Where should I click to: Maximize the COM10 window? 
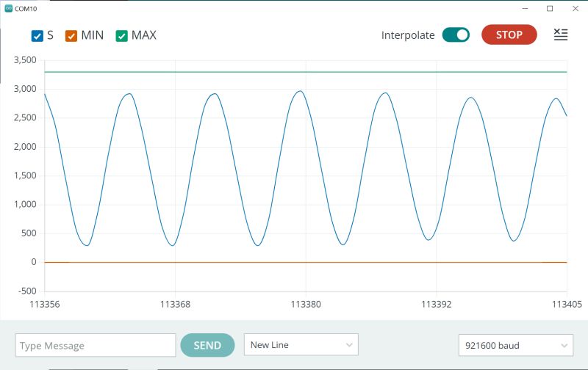tap(550, 8)
